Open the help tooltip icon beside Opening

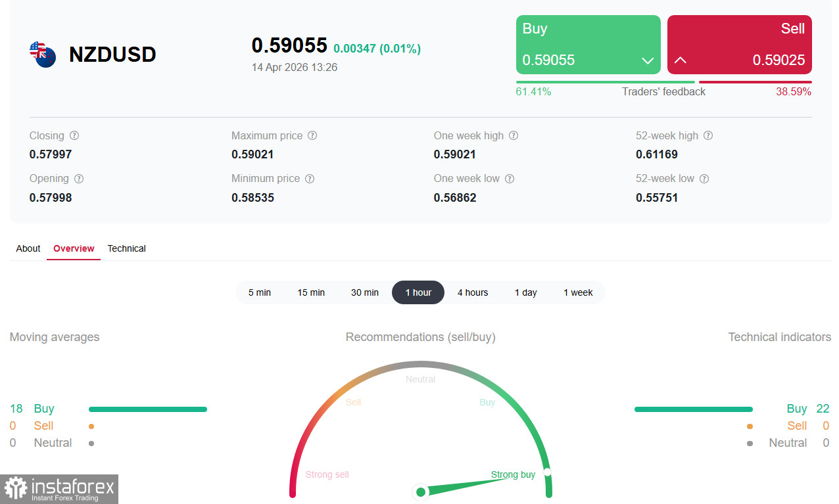click(x=79, y=179)
